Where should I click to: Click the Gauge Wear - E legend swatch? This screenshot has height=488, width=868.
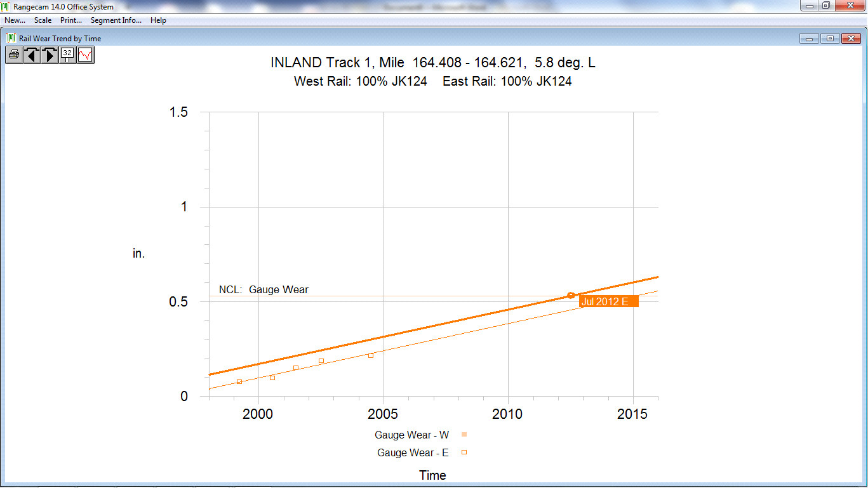click(464, 452)
